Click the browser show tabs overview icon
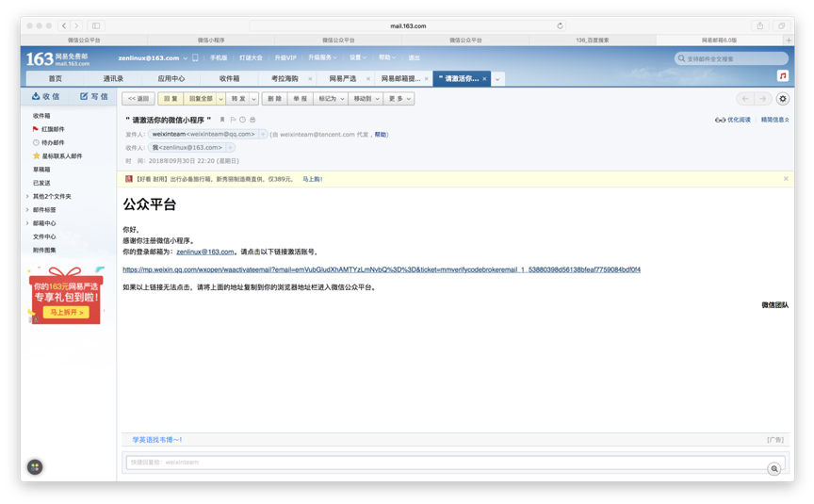This screenshot has height=504, width=814. tap(781, 25)
